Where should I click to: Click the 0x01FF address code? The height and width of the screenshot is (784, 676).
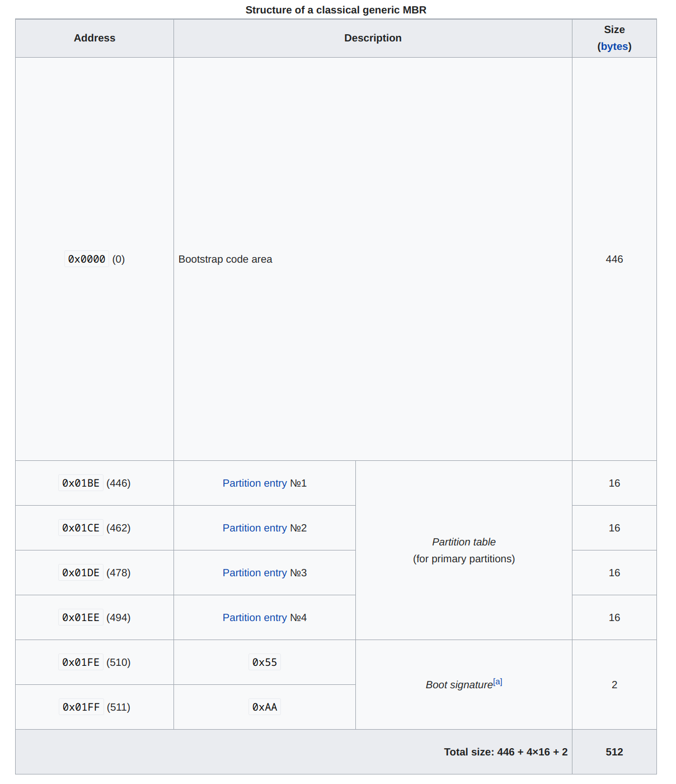[81, 707]
